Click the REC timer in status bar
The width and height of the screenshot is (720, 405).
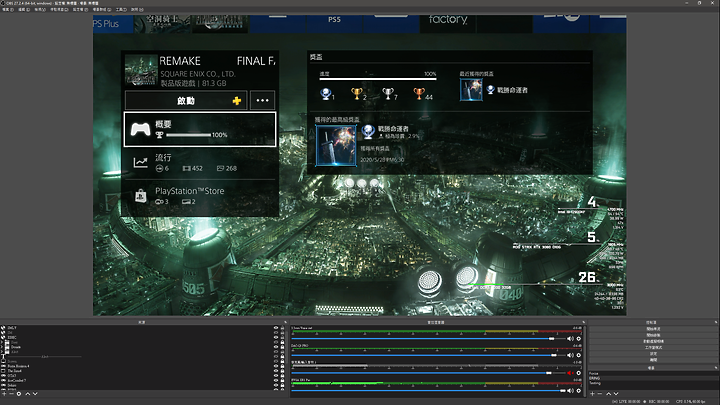coord(657,401)
